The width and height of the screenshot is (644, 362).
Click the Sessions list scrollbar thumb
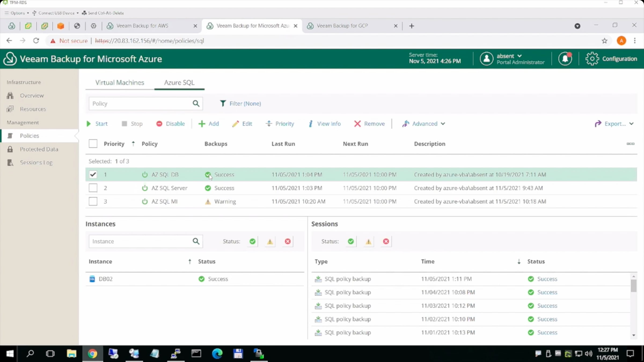pos(634,286)
